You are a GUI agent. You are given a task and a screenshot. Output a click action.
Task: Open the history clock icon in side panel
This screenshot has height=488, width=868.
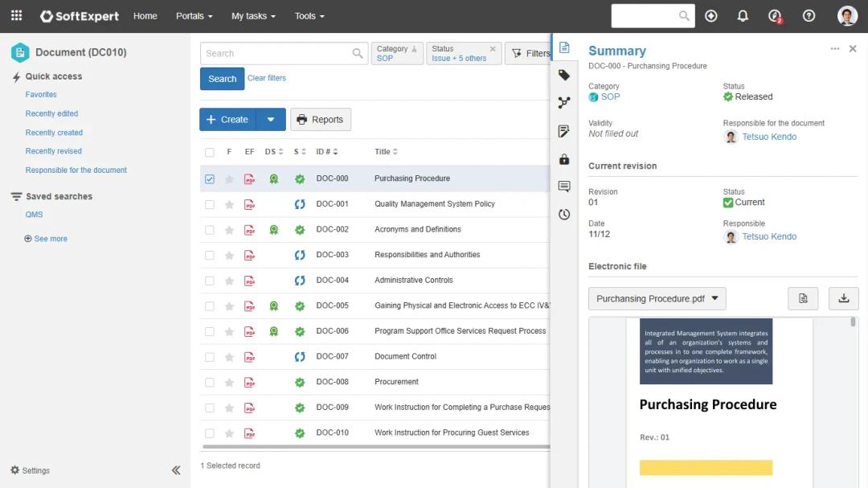(x=564, y=215)
